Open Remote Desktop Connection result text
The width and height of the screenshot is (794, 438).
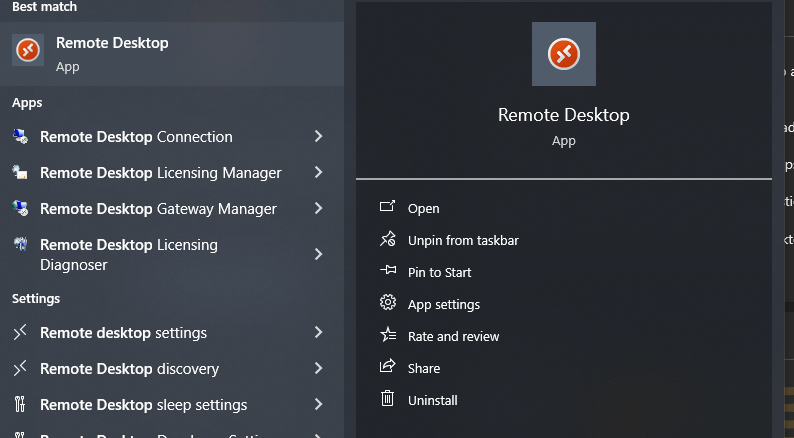click(136, 137)
